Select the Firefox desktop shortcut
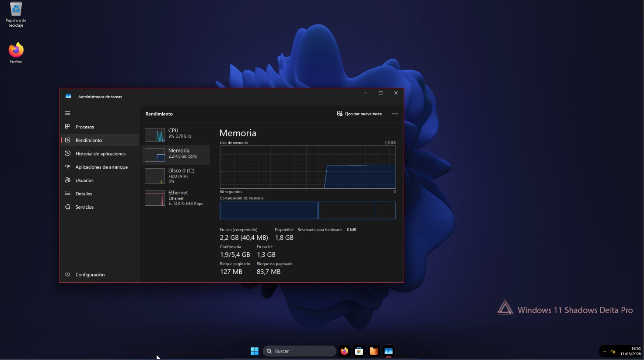 click(16, 53)
